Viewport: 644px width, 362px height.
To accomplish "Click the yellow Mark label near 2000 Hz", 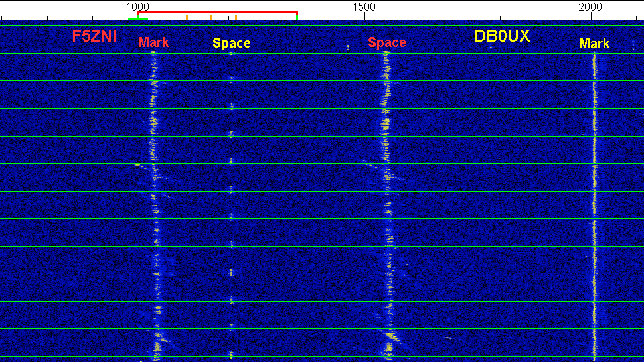I will tap(594, 44).
